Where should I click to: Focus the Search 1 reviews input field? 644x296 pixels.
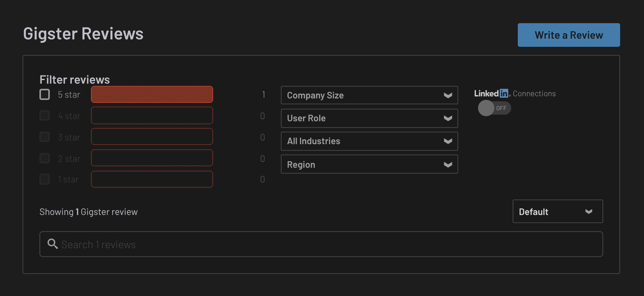[330, 244]
